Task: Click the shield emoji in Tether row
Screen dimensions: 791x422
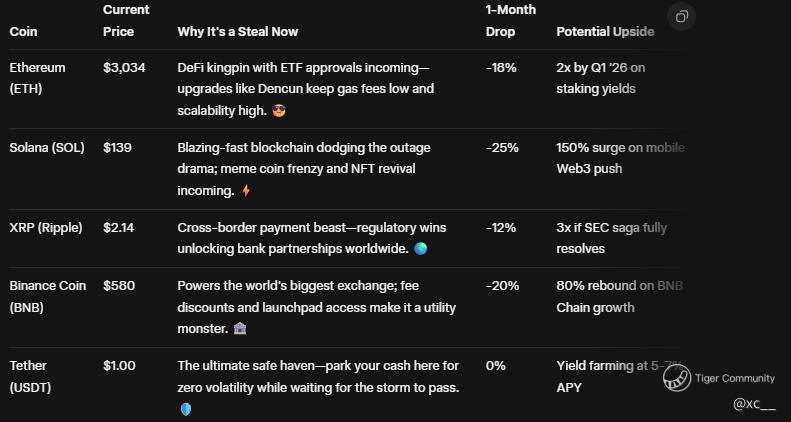Action: pos(186,409)
